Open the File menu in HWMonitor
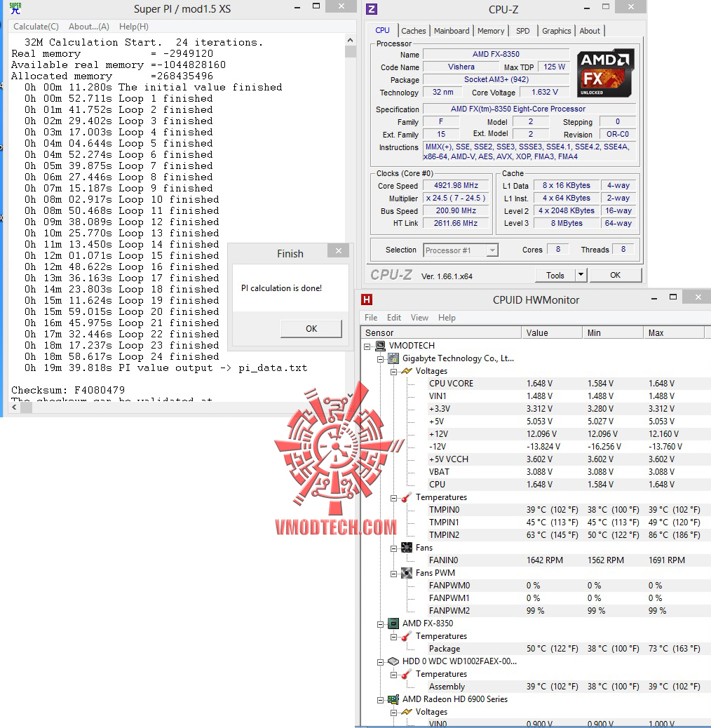Screen dimensions: 711x728 tap(371, 318)
